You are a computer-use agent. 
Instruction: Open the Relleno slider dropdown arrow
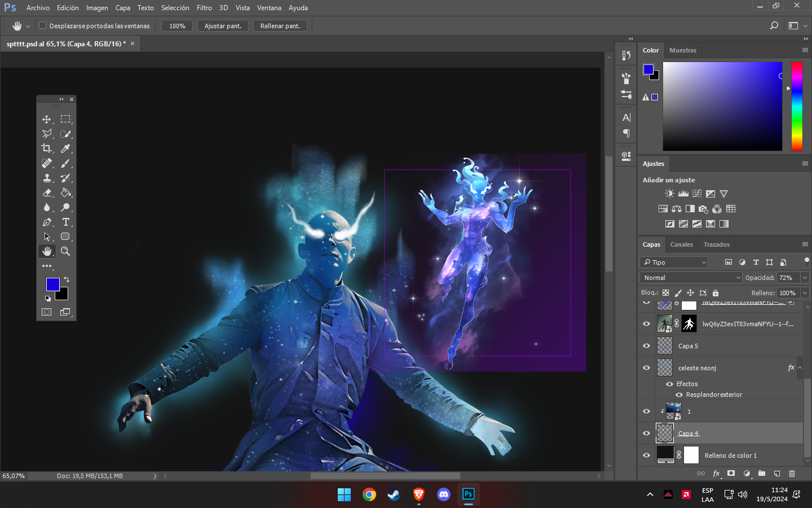pos(805,293)
